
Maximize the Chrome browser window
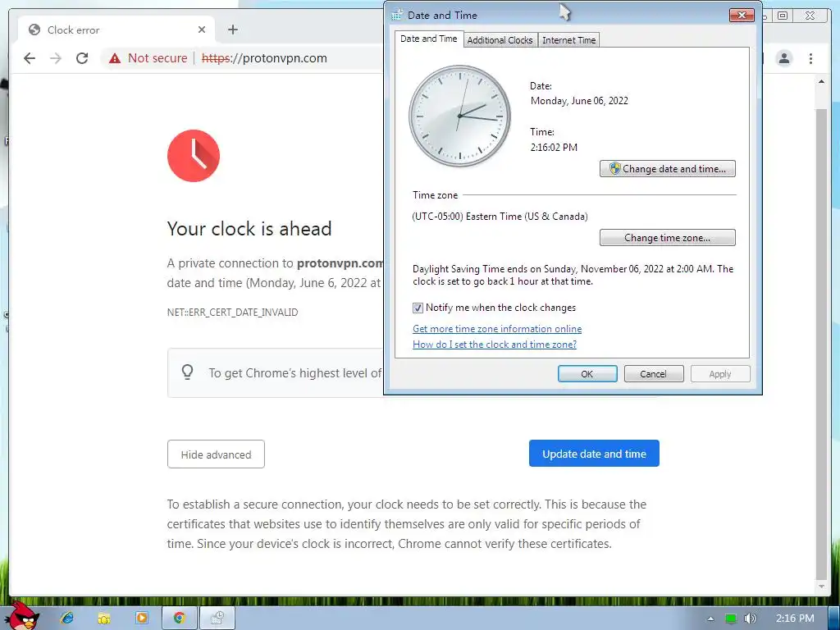(783, 16)
